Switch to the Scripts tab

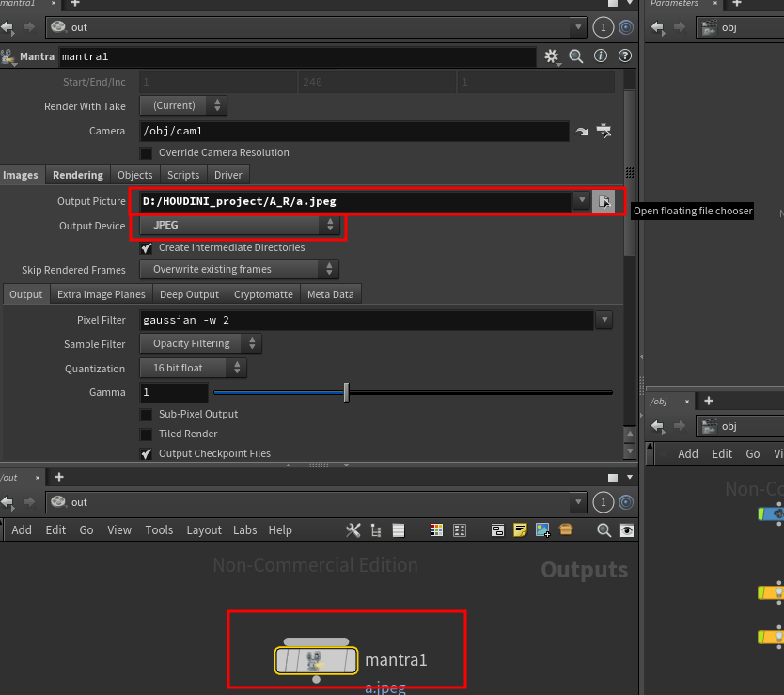pyautogui.click(x=183, y=175)
